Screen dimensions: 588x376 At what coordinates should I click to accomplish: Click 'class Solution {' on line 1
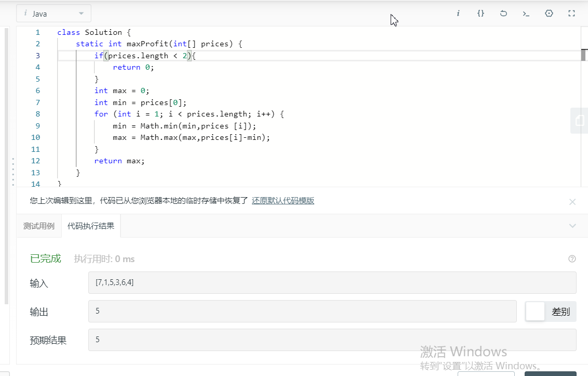[93, 32]
